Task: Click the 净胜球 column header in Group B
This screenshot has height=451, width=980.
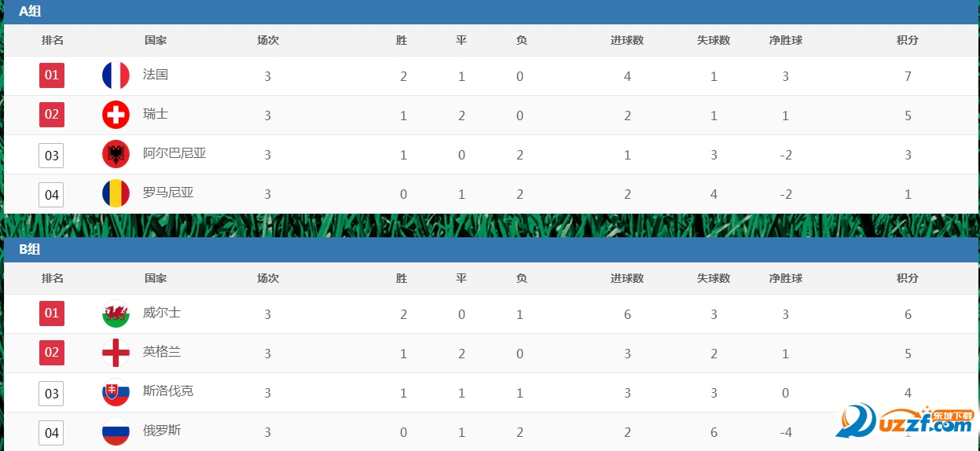Action: click(x=785, y=278)
